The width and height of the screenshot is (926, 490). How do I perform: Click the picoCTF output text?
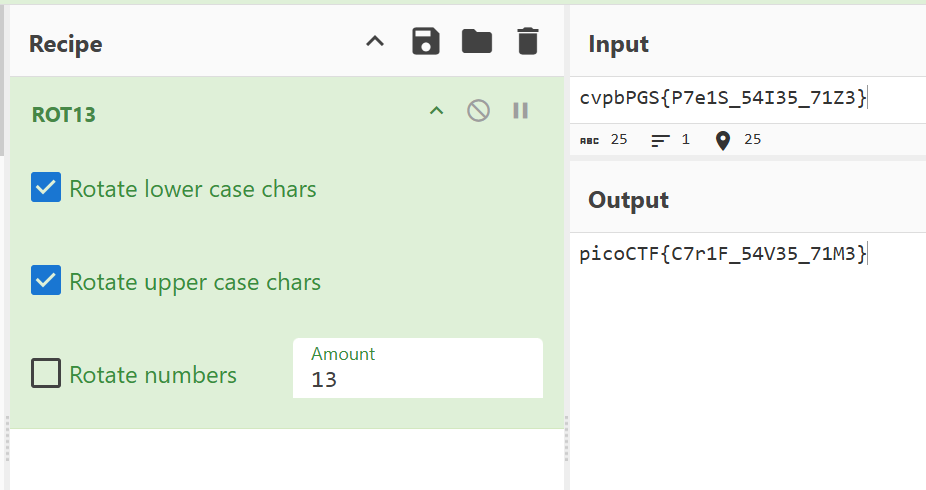pos(723,254)
